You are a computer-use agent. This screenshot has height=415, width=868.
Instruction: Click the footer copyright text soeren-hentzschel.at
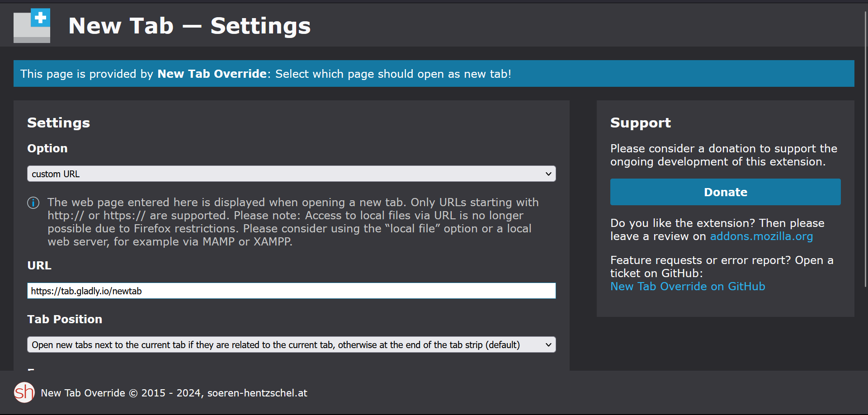(174, 393)
